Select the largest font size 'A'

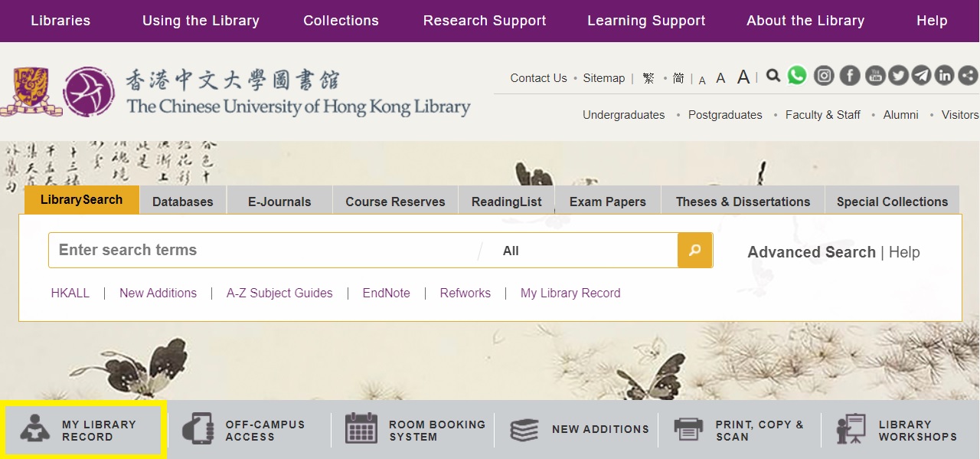coord(743,77)
